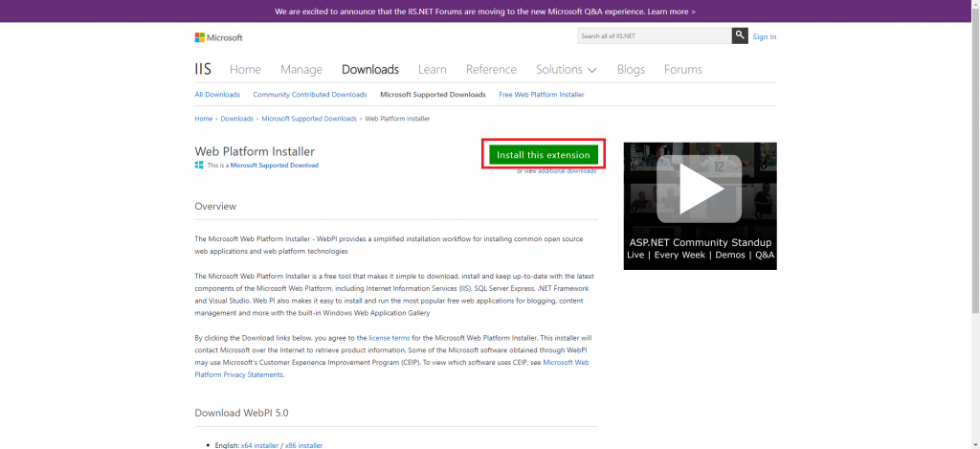Click the Home breadcrumb link
Screen dimensions: 980x449
(x=204, y=118)
